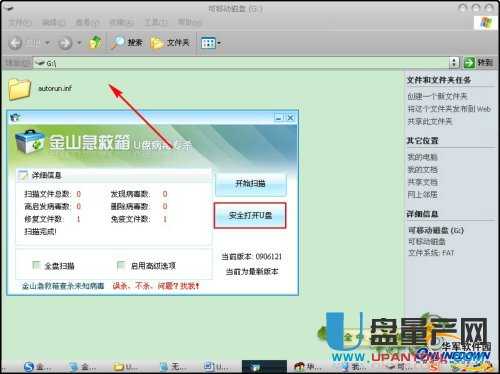Click the 免疫文件数 label

coord(130,219)
